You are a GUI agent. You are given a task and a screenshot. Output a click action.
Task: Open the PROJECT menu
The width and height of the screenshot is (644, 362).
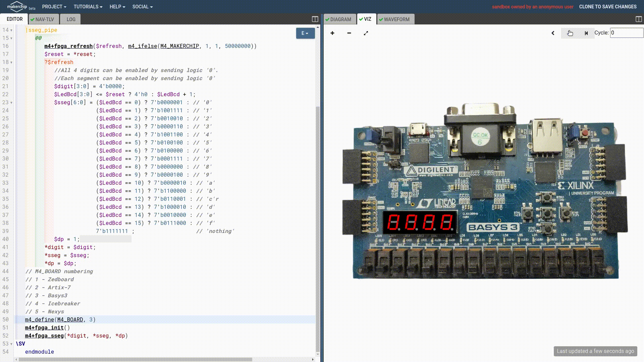pos(54,7)
